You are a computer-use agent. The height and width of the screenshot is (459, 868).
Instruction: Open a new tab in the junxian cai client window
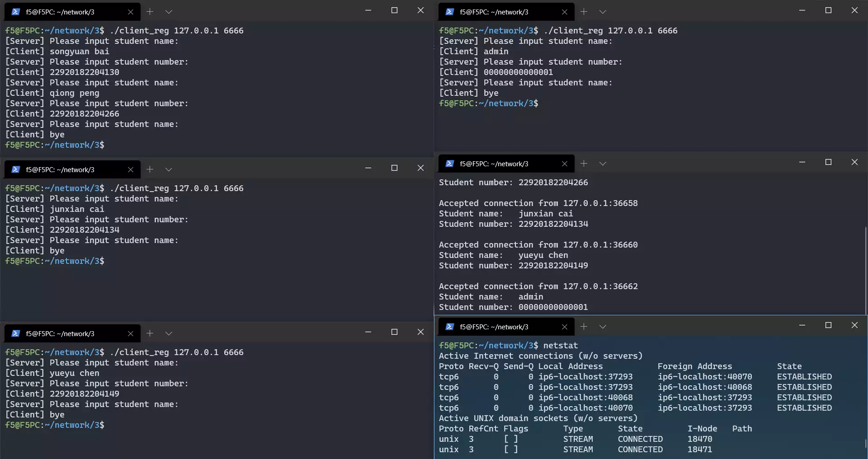(150, 169)
